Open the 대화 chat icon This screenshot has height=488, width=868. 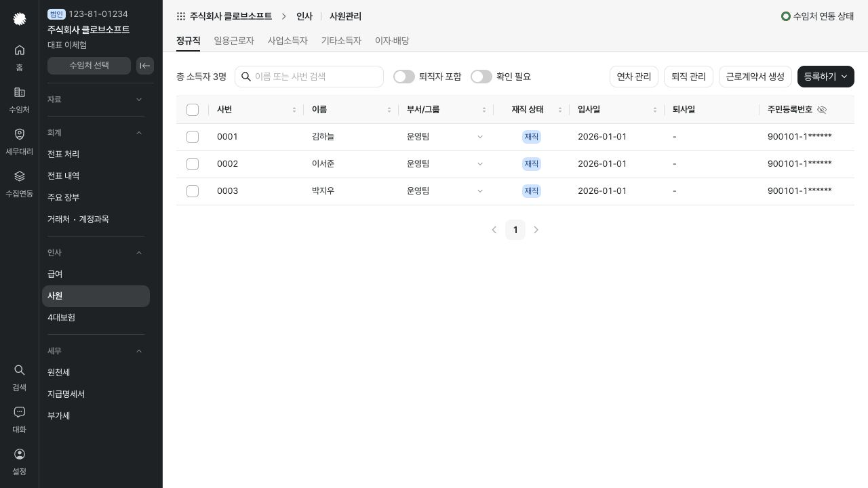(20, 412)
